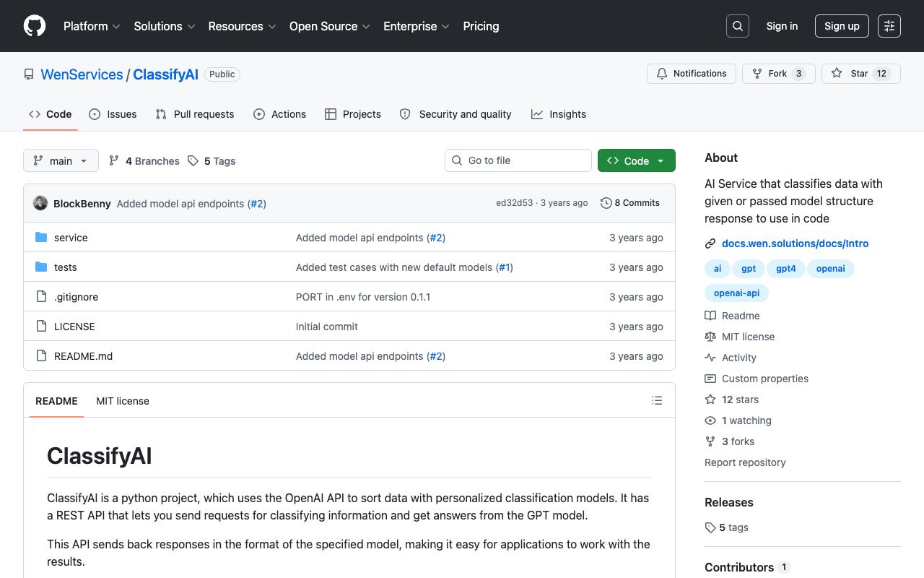924x578 pixels.
Task: Open 'Initial commit' message for LICENSE
Action: pos(327,327)
